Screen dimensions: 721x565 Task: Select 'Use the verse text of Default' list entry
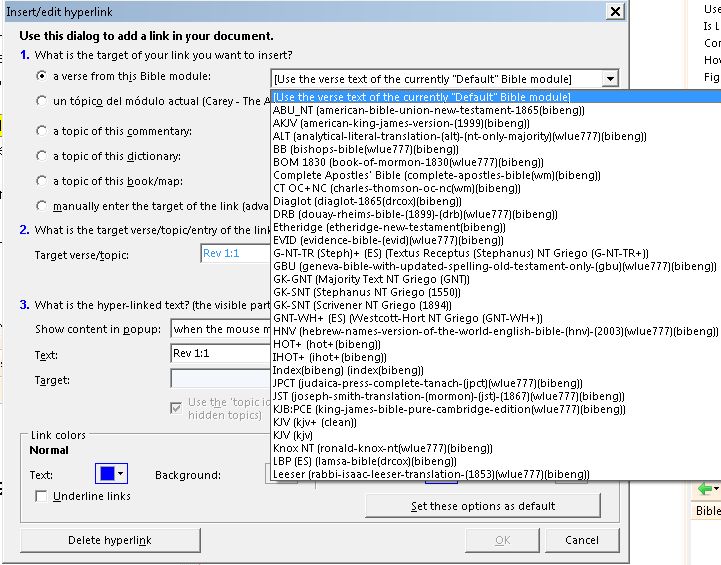(497, 97)
